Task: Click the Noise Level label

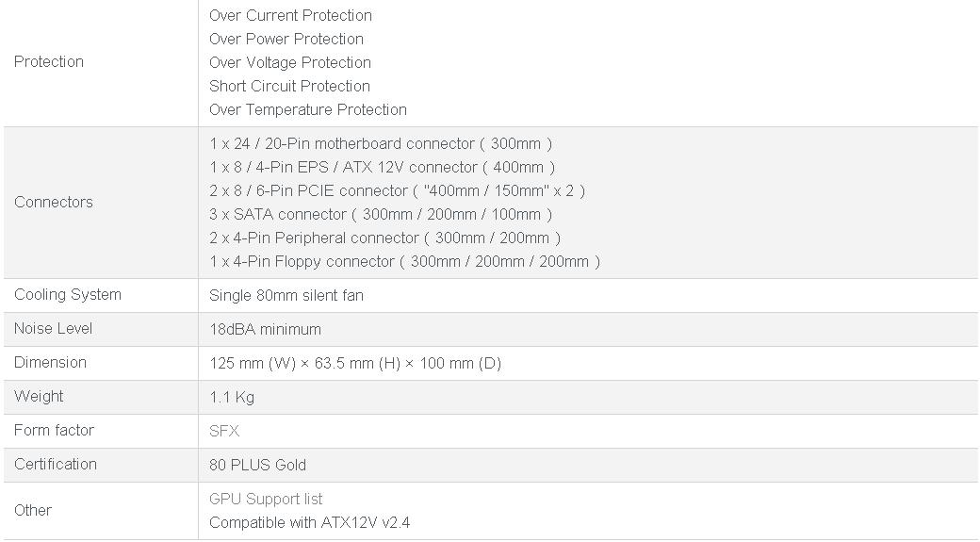Action: [54, 329]
